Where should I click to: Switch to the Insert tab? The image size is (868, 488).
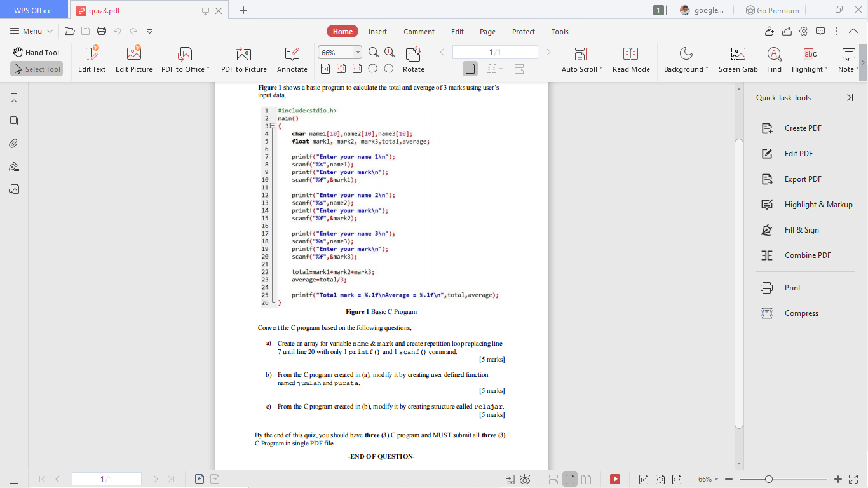[x=377, y=31]
